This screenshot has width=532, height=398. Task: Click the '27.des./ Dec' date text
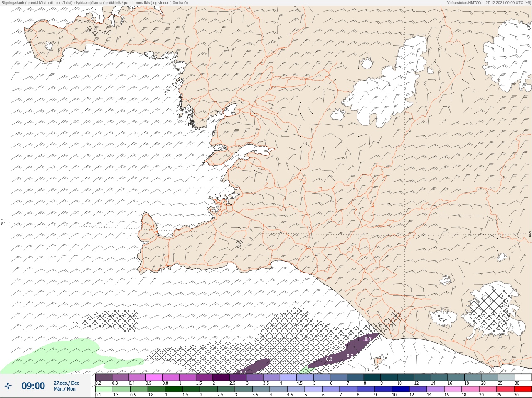[66, 383]
